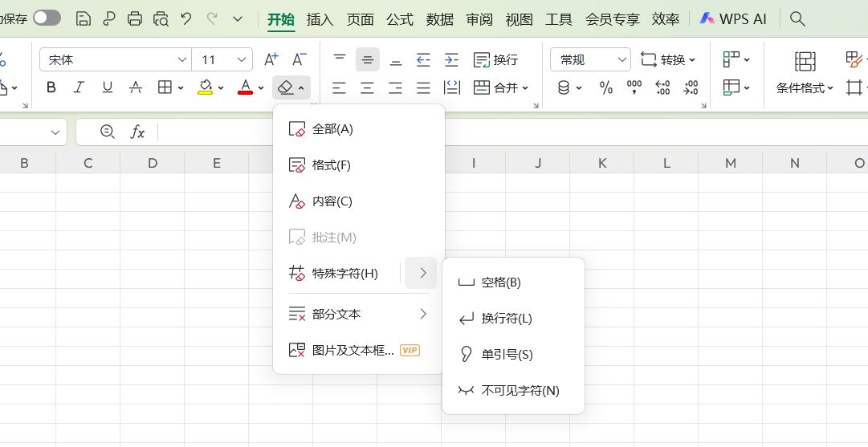
Task: Toggle wrap text (换行)
Action: (495, 59)
